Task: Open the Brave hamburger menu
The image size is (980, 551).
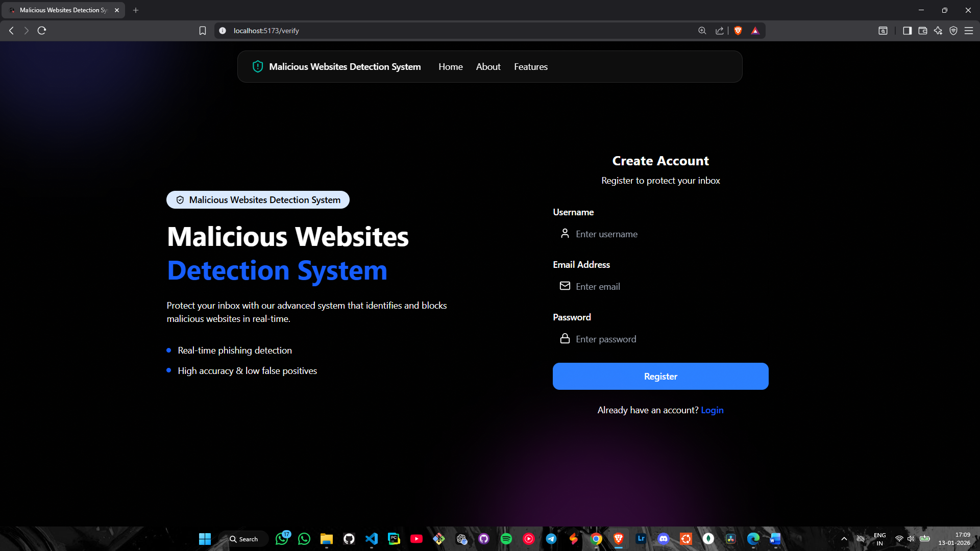Action: (969, 31)
